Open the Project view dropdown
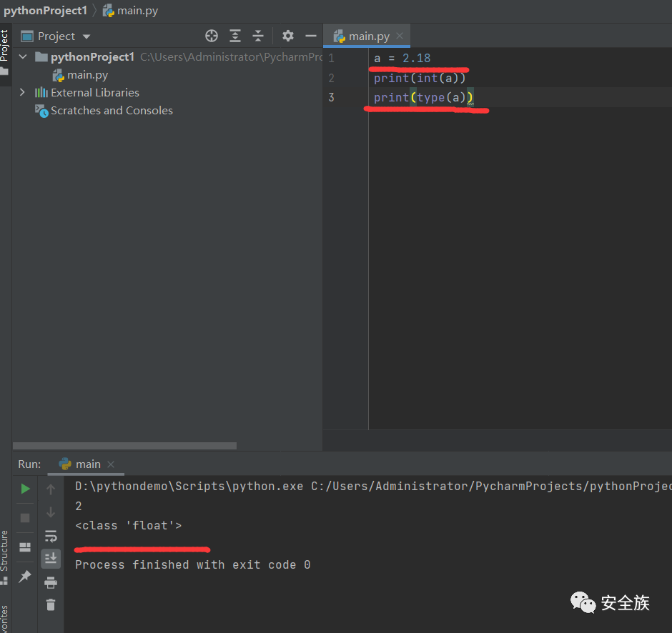The width and height of the screenshot is (672, 633). [x=87, y=37]
